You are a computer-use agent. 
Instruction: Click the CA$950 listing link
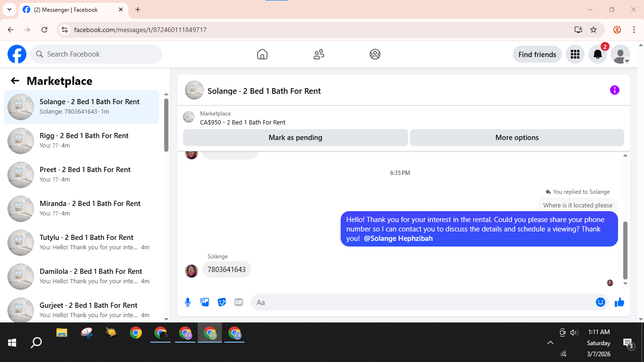pos(243,122)
